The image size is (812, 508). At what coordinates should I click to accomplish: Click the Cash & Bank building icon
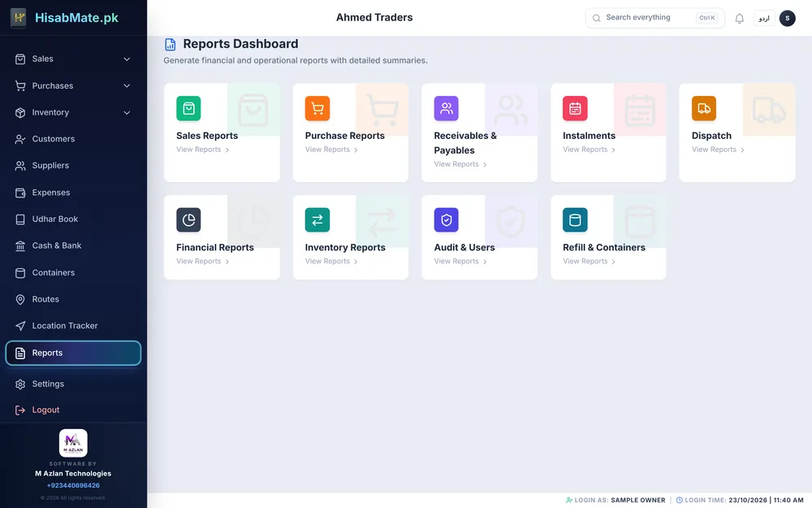click(x=20, y=246)
